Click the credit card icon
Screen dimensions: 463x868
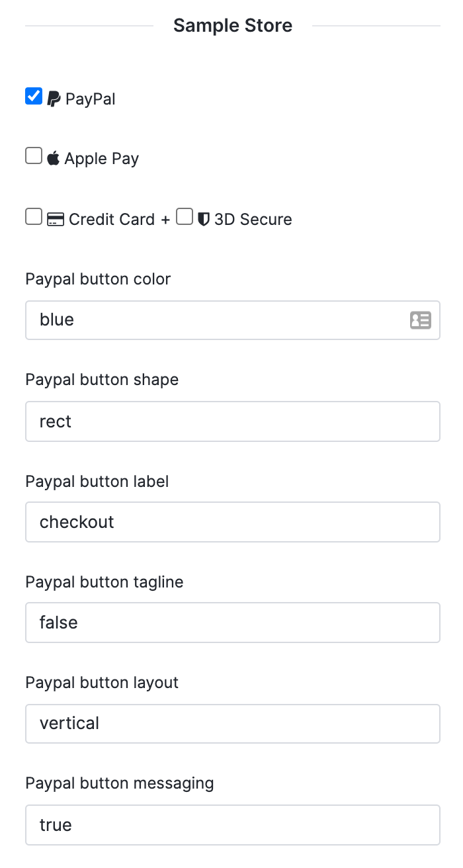point(56,220)
